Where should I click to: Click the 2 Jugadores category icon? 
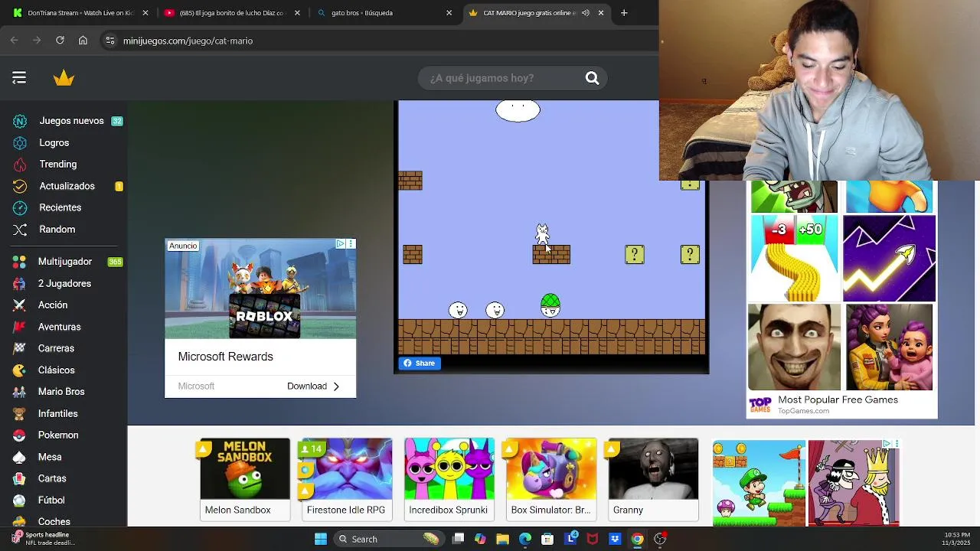coord(20,283)
